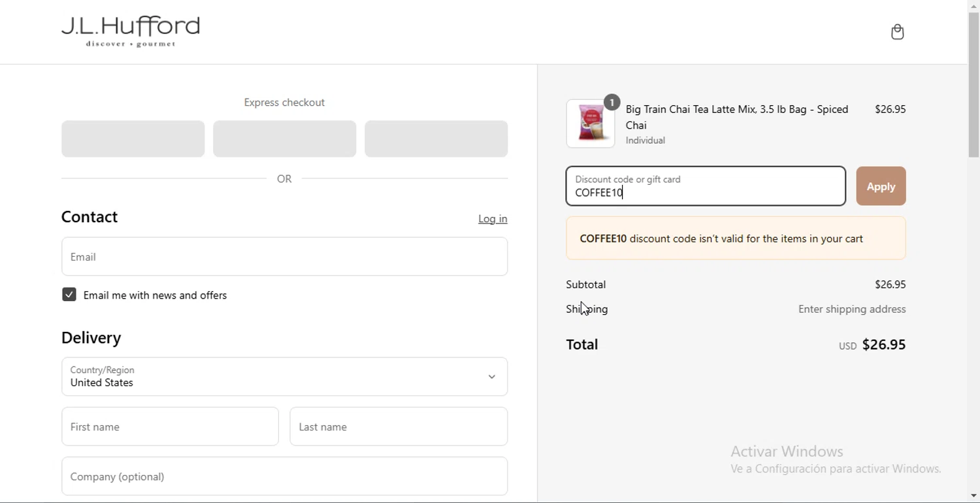Screen dimensions: 980x503
Task: Click the Express checkout heading
Action: coord(285,103)
